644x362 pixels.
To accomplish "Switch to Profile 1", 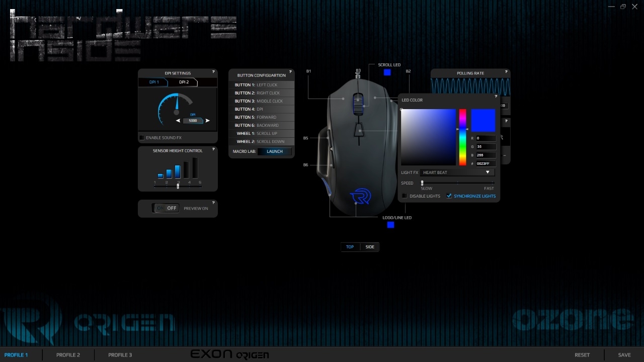I will [x=16, y=355].
